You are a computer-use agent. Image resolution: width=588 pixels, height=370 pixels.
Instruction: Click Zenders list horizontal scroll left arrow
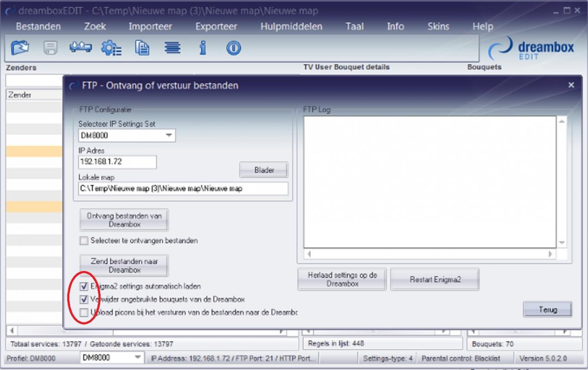coord(11,331)
